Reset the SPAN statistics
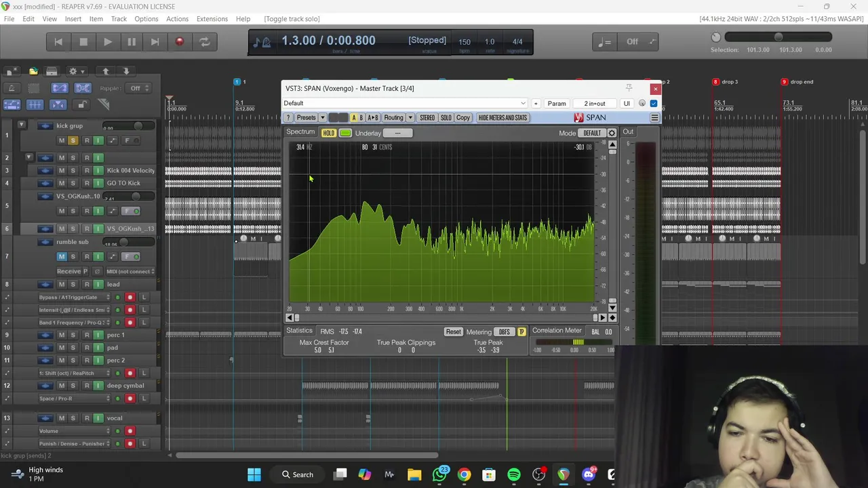The image size is (868, 488). (x=454, y=332)
